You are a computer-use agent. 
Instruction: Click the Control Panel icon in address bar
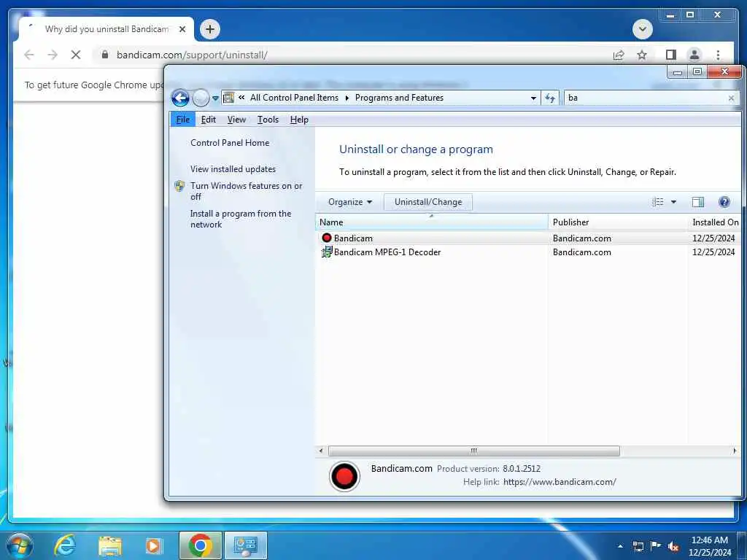[228, 98]
